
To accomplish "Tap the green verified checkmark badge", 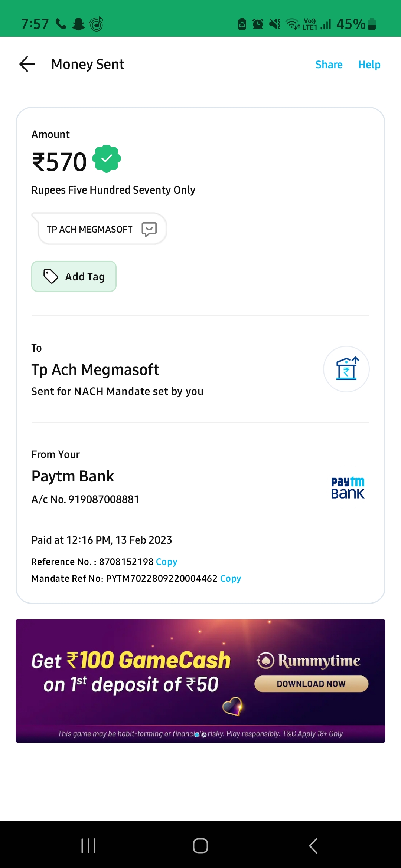I will click(107, 159).
